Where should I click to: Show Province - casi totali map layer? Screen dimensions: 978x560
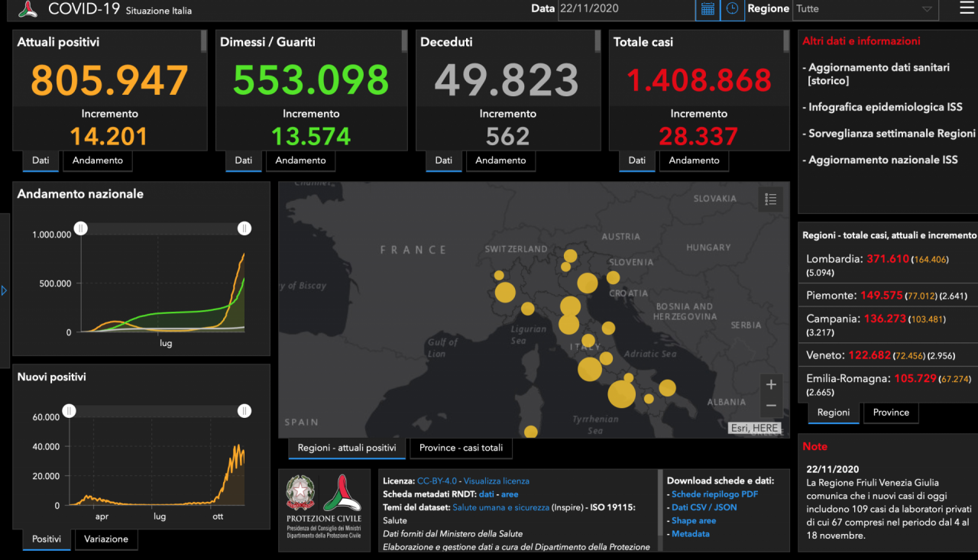coord(461,448)
